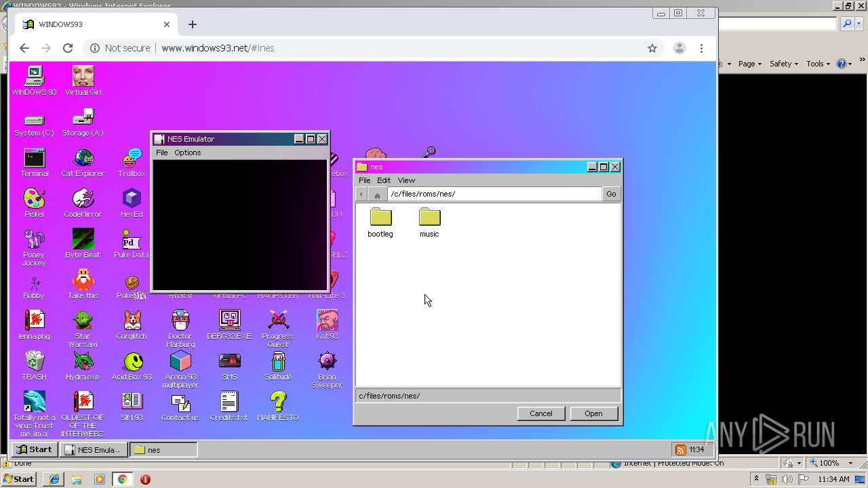Image resolution: width=868 pixels, height=488 pixels.
Task: Open a new Chrome tab
Action: click(x=193, y=24)
